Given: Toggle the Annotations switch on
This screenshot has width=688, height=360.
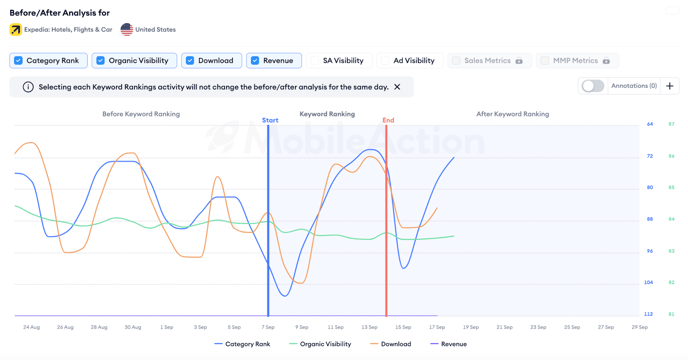Looking at the screenshot, I should 593,86.
